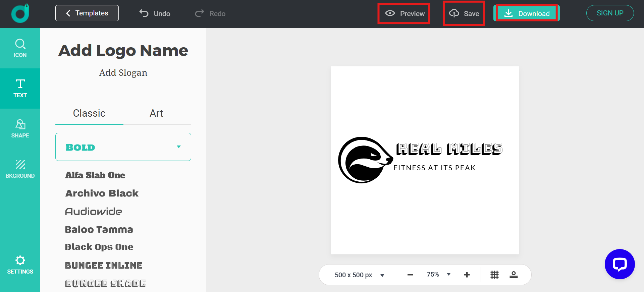644x292 pixels.
Task: Select the Classic tab
Action: (x=89, y=113)
